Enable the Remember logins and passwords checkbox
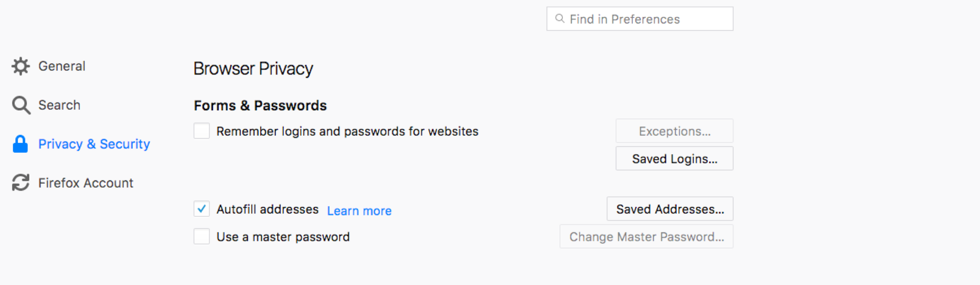980x285 pixels. 202,131
